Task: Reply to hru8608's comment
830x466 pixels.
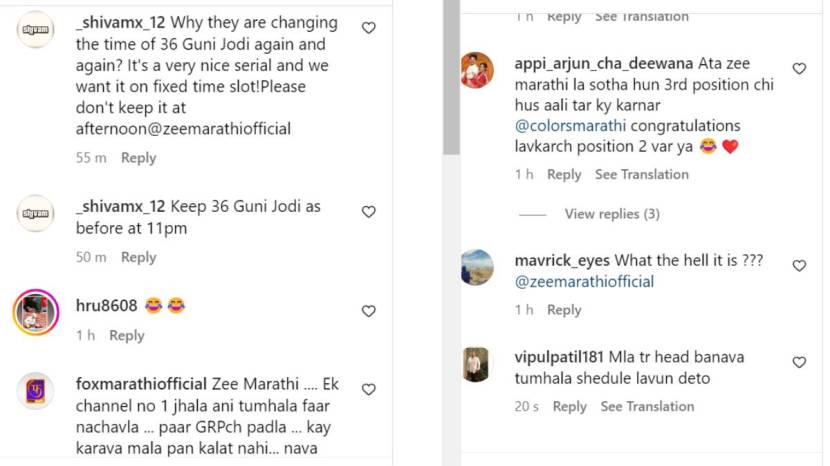Action: pos(127,336)
